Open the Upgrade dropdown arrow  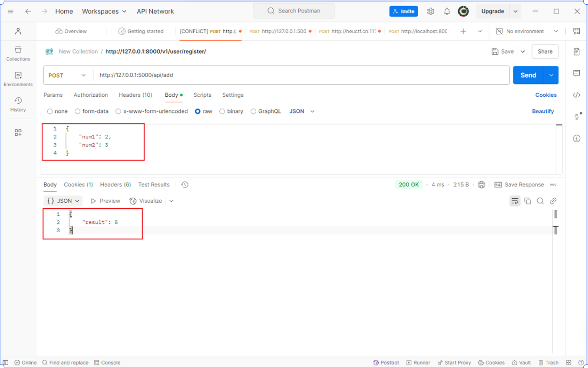[515, 11]
